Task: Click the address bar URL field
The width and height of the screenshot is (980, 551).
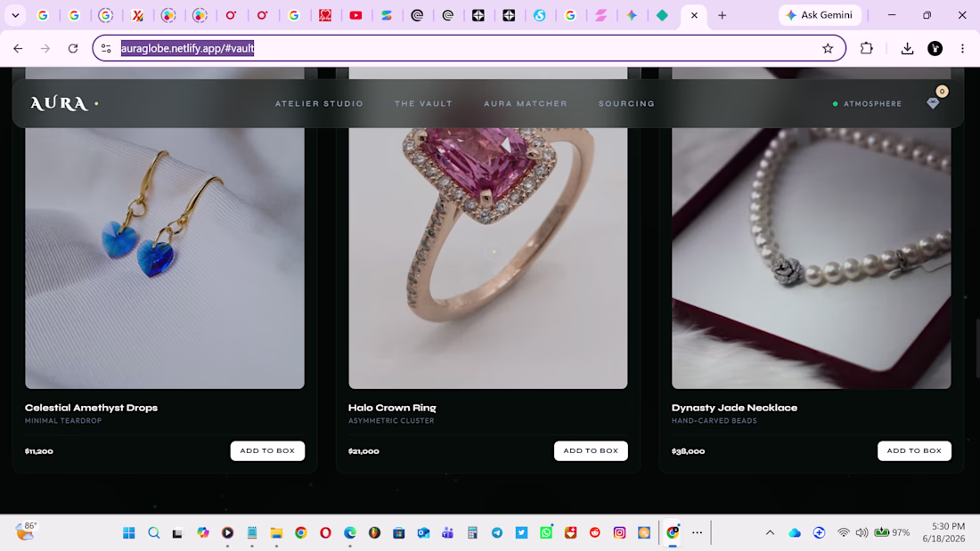Action: [x=469, y=48]
